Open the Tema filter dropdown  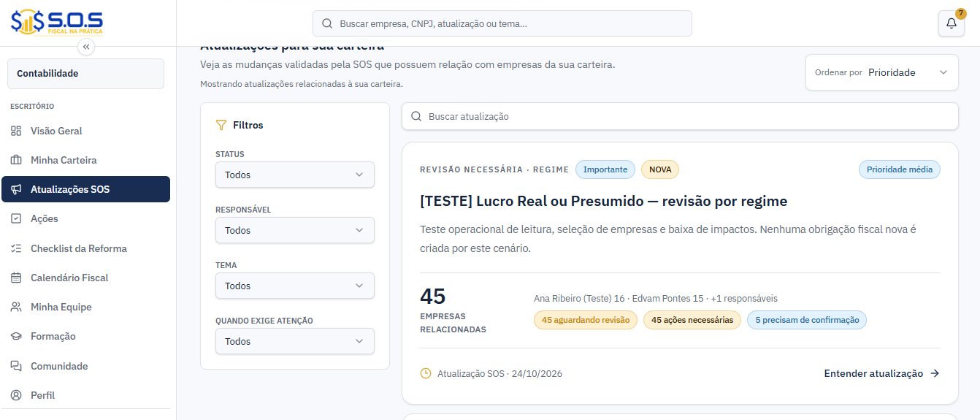pyautogui.click(x=295, y=286)
